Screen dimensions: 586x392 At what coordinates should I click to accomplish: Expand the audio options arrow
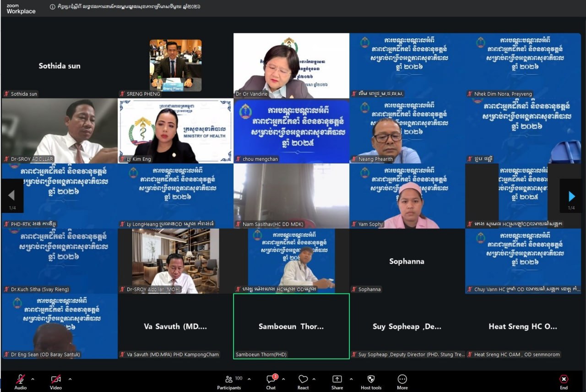point(33,379)
